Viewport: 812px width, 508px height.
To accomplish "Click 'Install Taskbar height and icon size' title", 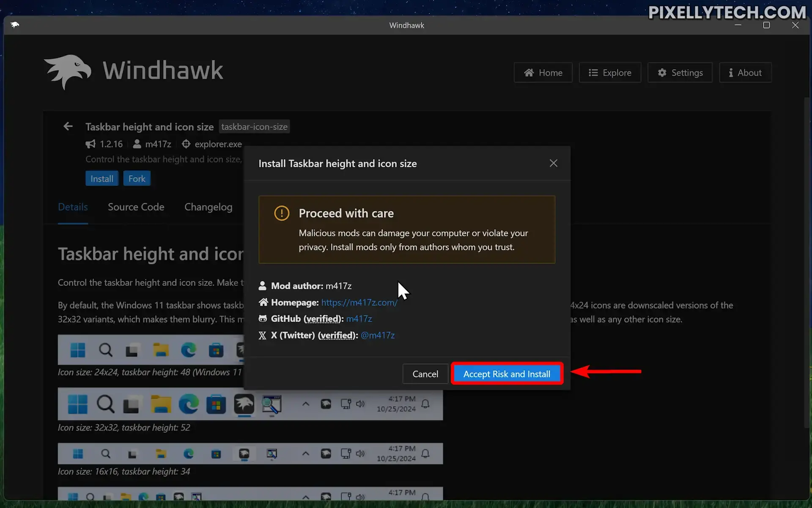I will [x=337, y=163].
